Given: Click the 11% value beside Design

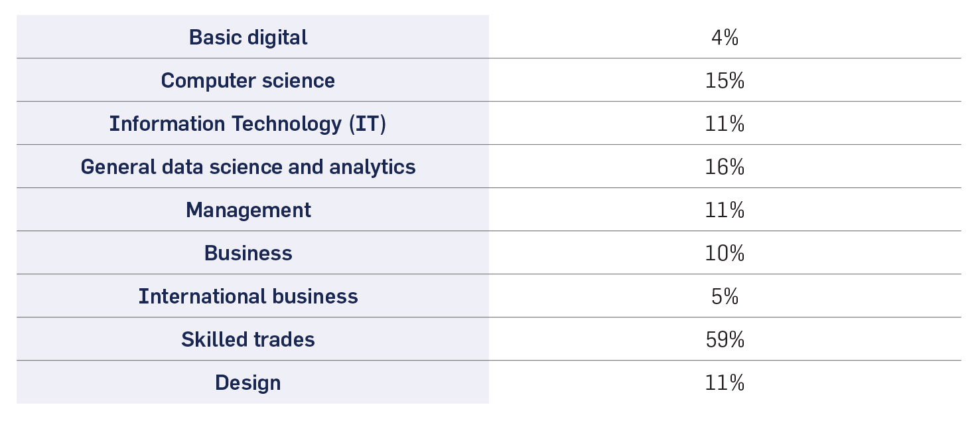Looking at the screenshot, I should pos(725,383).
